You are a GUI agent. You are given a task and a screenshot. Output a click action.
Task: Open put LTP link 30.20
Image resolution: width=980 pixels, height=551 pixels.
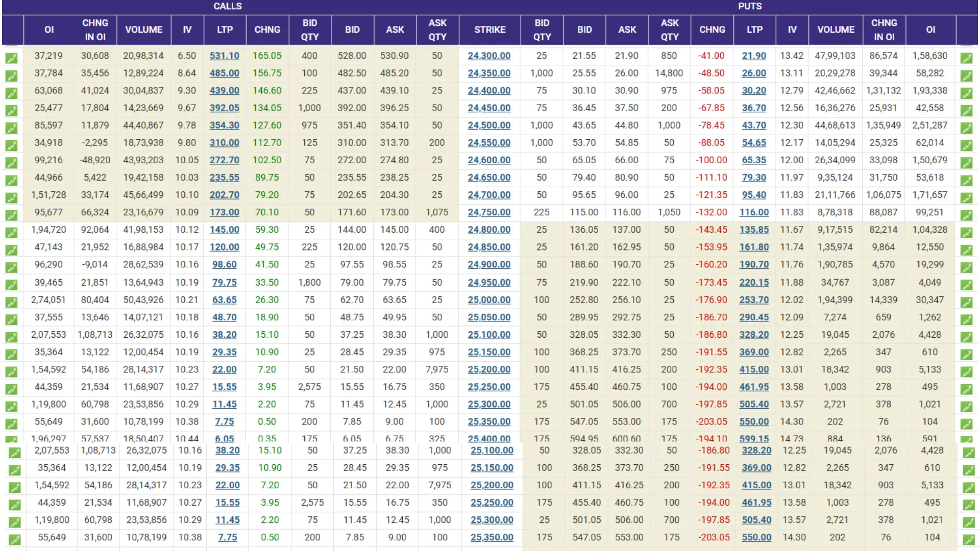[x=754, y=90]
